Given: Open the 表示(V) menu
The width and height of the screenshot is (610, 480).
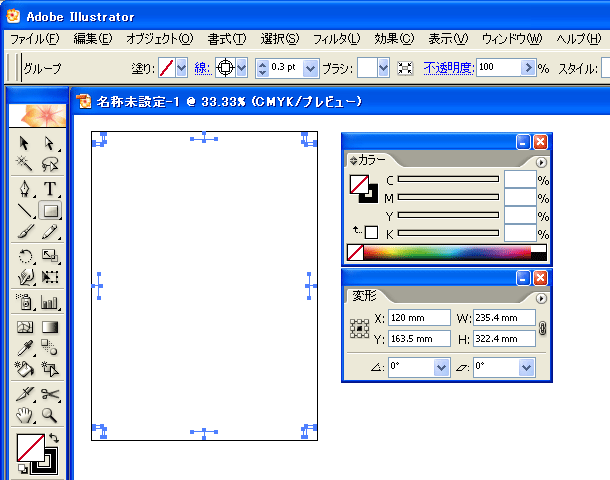Looking at the screenshot, I should (448, 39).
